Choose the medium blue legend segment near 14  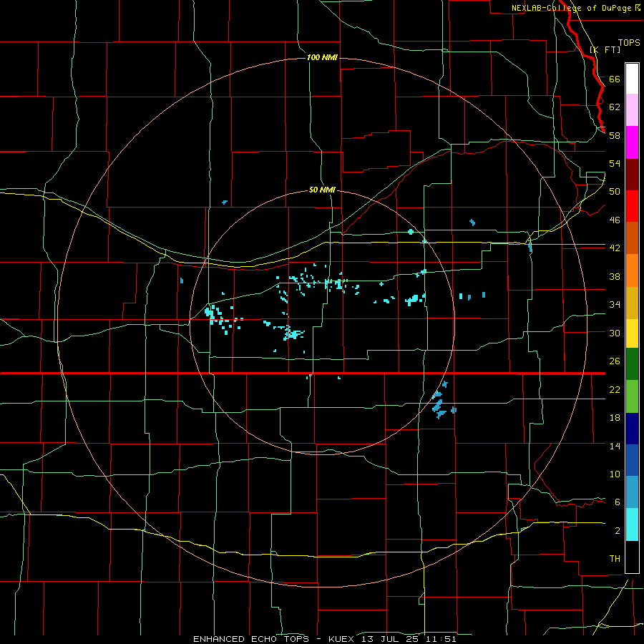point(632,460)
